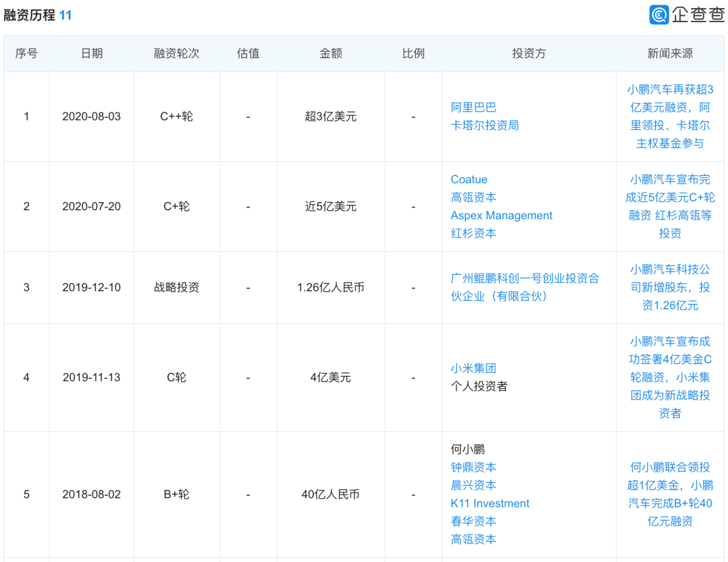Click the 企查查 logo icon
728x562 pixels.
click(659, 14)
